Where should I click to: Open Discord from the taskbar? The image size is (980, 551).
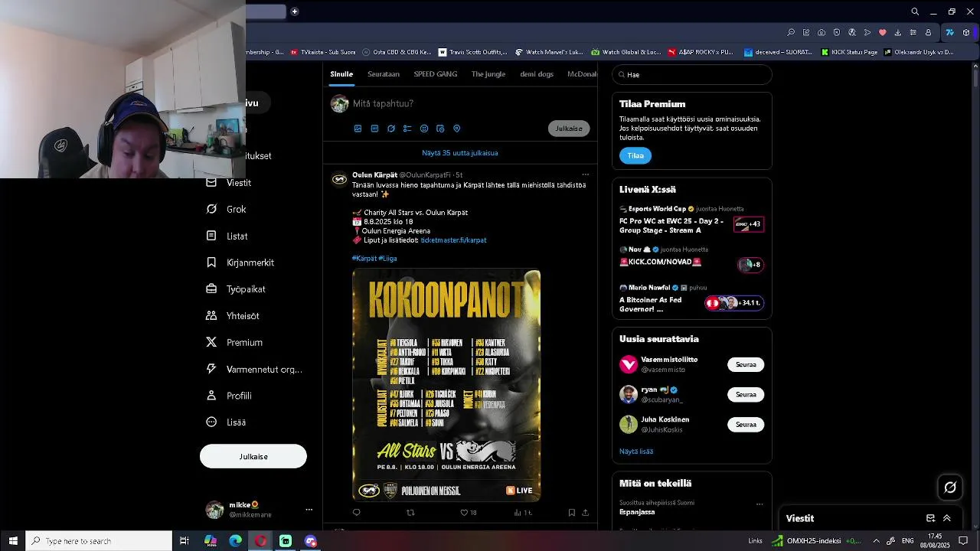(x=310, y=541)
